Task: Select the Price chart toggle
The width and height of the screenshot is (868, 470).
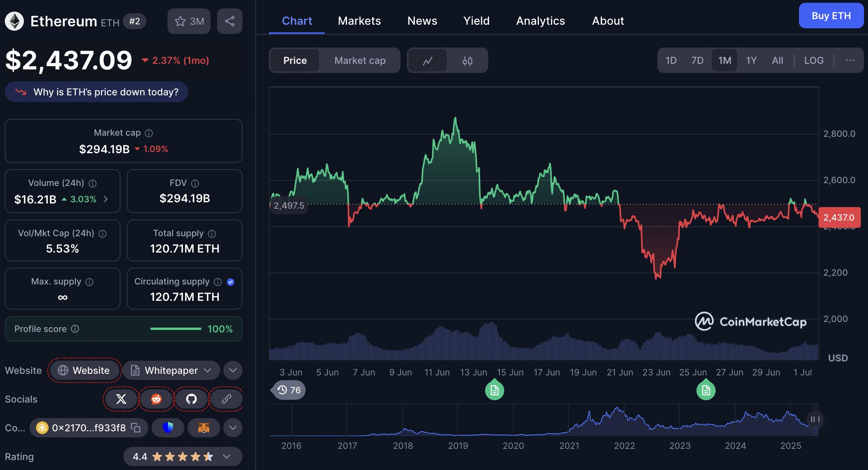Action: [295, 61]
